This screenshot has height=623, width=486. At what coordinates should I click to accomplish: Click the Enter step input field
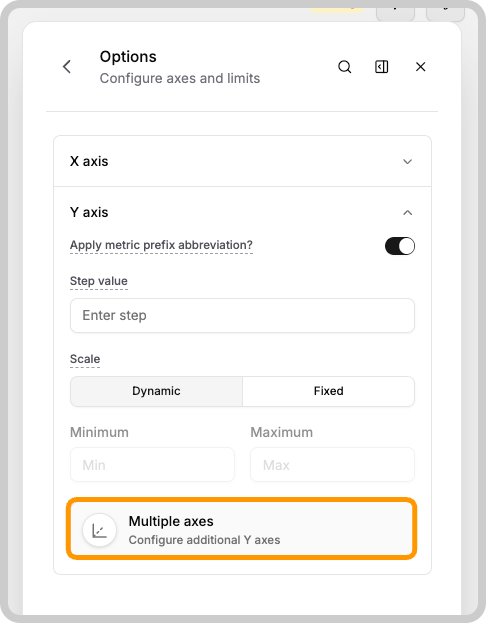coord(242,315)
